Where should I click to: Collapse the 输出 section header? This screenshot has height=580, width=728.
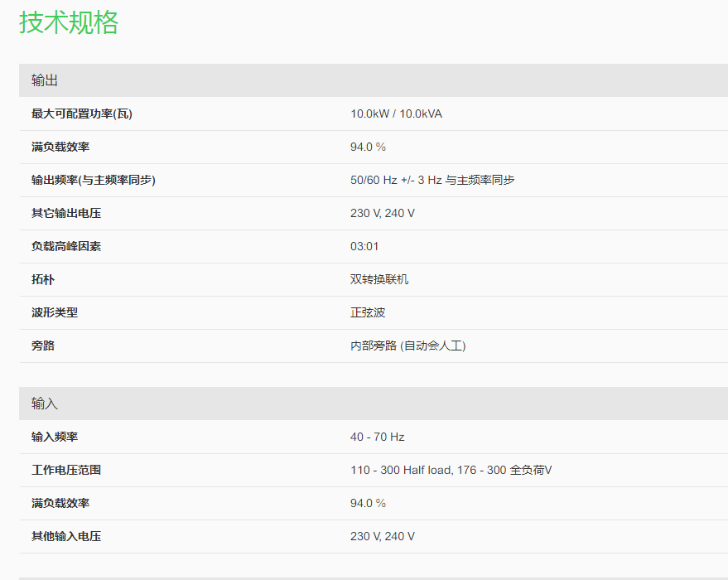pyautogui.click(x=45, y=80)
